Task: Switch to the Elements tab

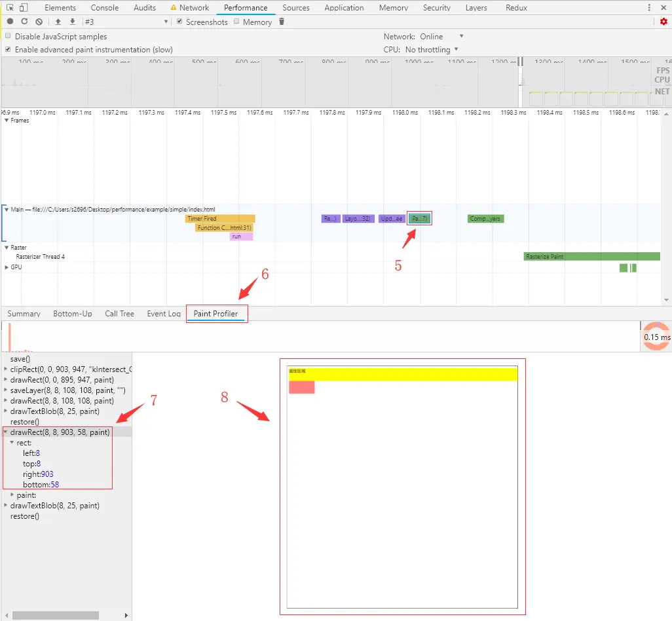Action: pyautogui.click(x=60, y=8)
